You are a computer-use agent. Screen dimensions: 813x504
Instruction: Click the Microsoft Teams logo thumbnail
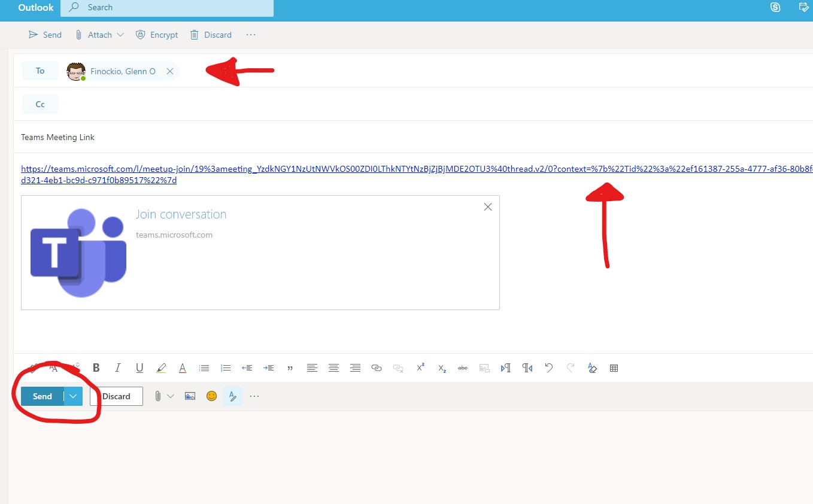(78, 253)
